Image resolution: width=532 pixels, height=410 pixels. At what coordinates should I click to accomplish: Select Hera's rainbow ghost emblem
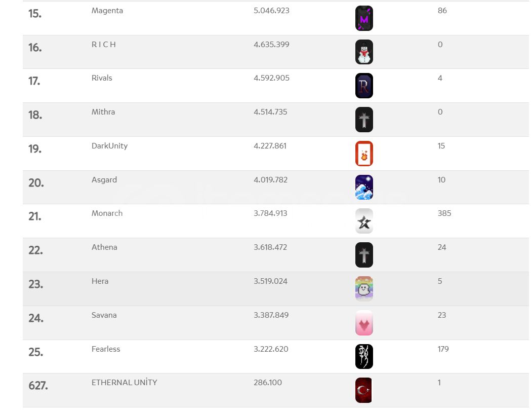coord(364,289)
